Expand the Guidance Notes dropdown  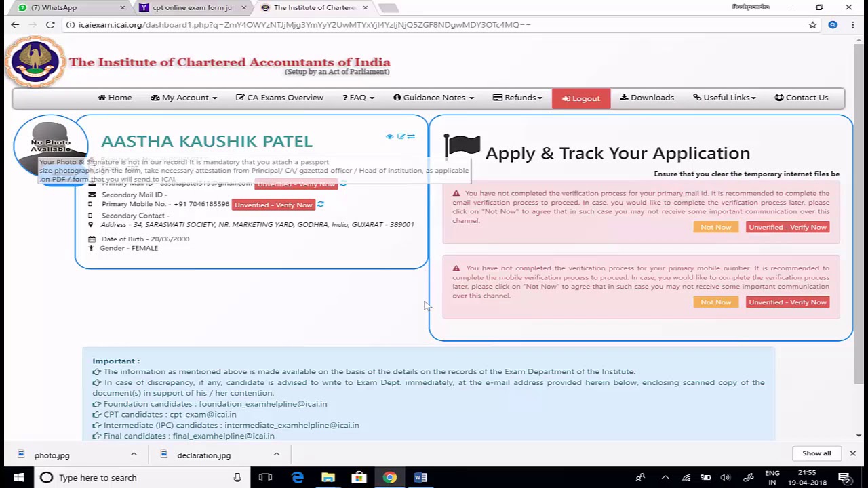[x=433, y=98]
